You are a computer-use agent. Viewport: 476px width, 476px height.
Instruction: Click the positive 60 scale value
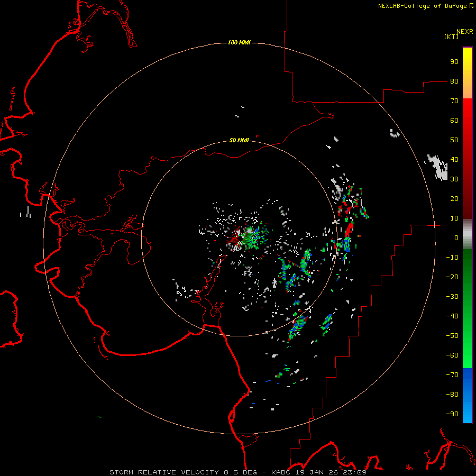click(x=454, y=120)
